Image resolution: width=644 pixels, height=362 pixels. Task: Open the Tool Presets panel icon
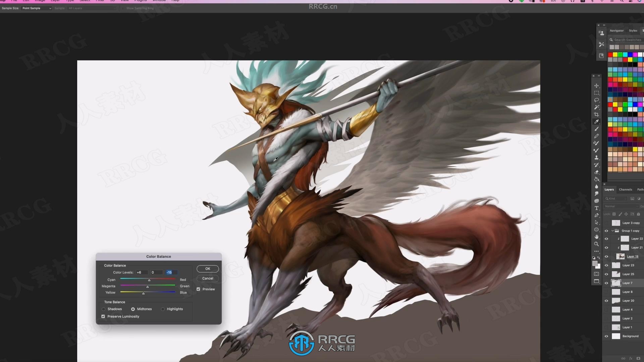click(601, 44)
